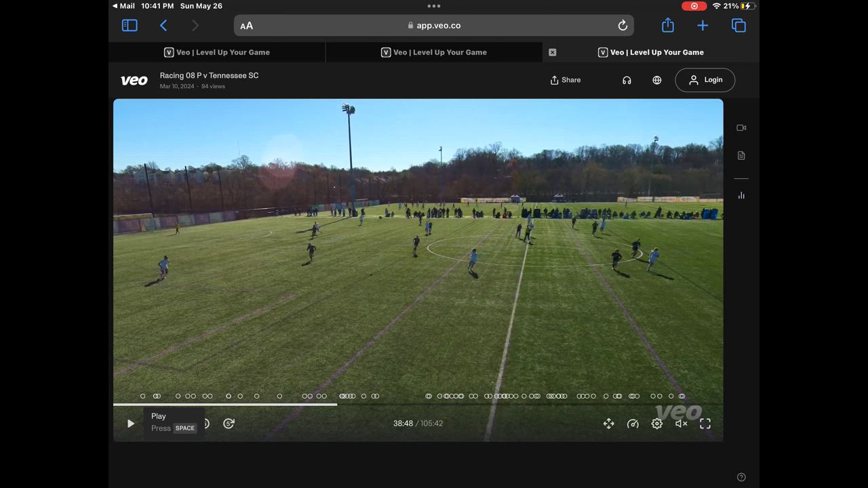
Task: Open the document notes icon in sidebar
Action: tap(741, 155)
